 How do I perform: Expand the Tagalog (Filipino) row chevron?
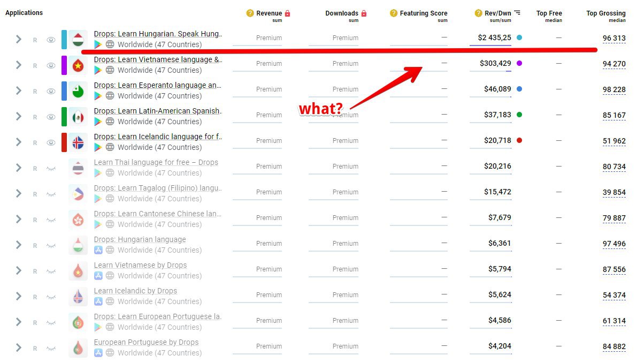[19, 193]
